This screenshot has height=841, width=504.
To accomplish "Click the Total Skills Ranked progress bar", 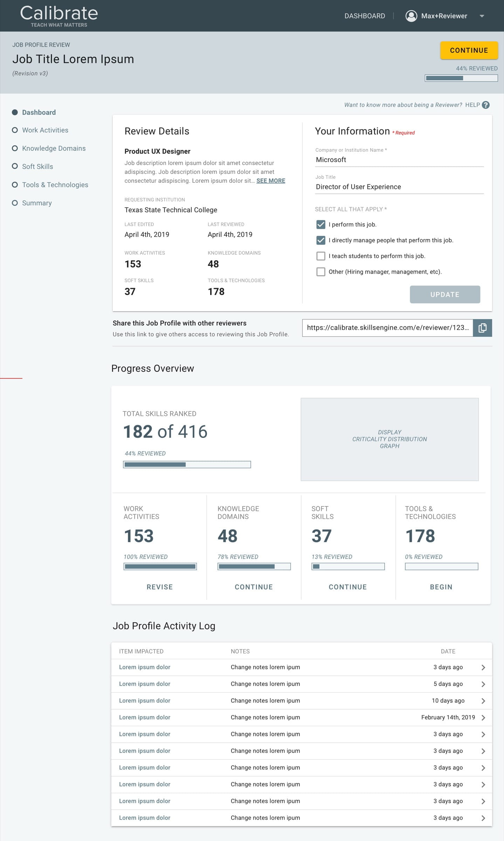I will (187, 465).
